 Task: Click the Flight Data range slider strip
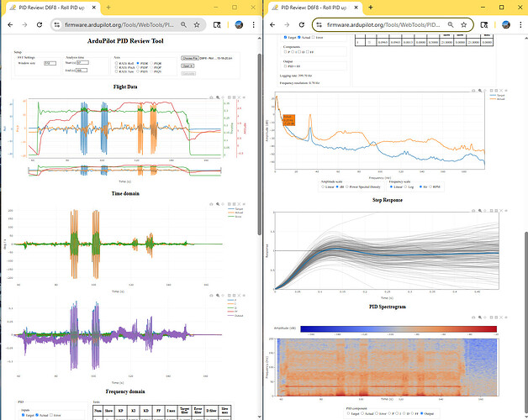[x=124, y=171]
